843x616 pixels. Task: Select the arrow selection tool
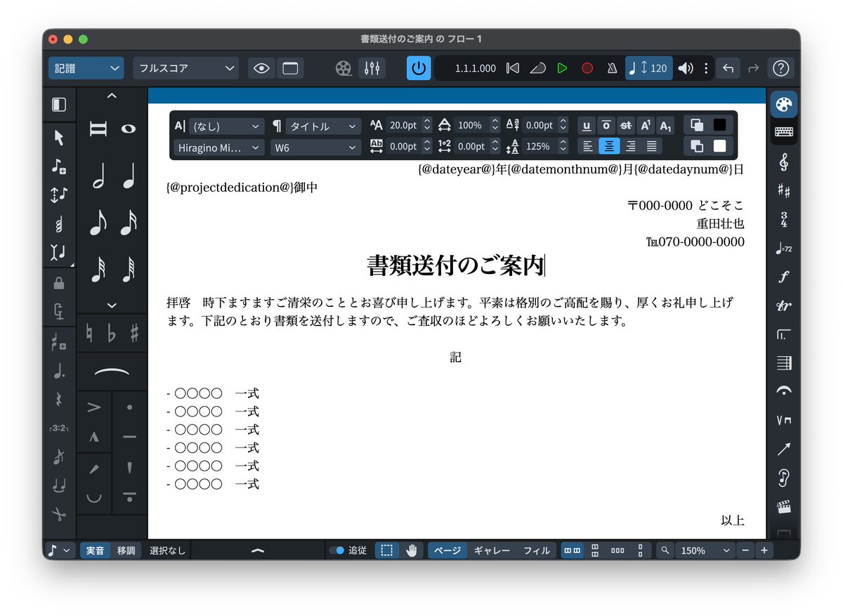point(59,138)
